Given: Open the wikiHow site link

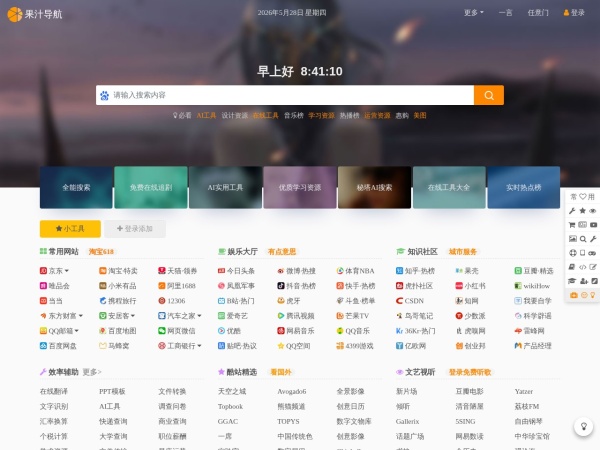Looking at the screenshot, I should (x=532, y=286).
